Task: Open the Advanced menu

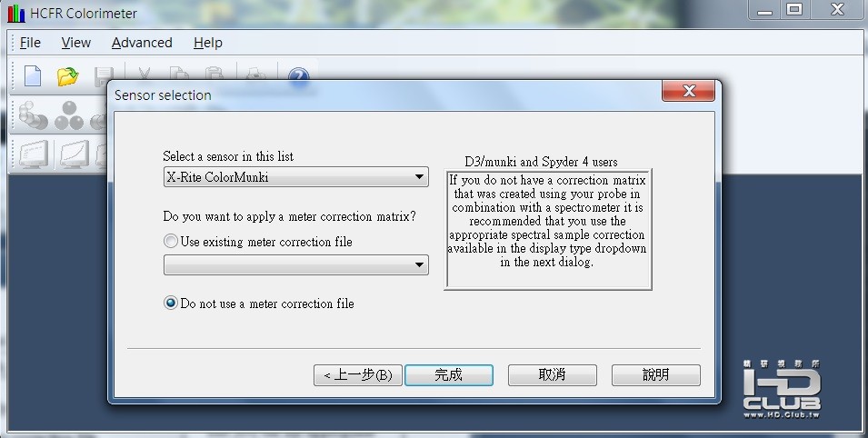Action: [142, 43]
